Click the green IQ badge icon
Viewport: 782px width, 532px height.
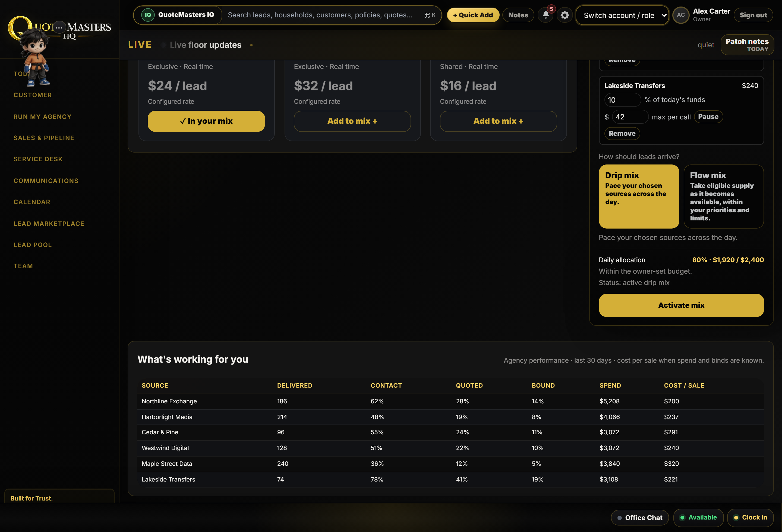tap(148, 15)
